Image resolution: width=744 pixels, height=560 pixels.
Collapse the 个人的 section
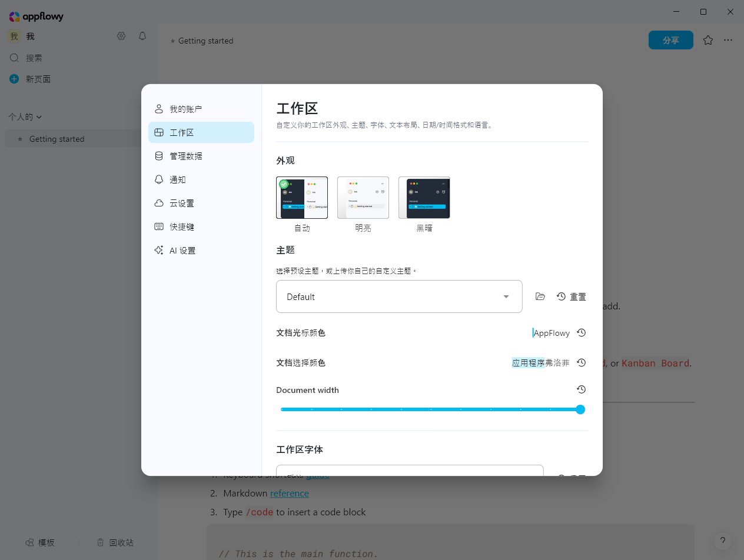coord(25,116)
